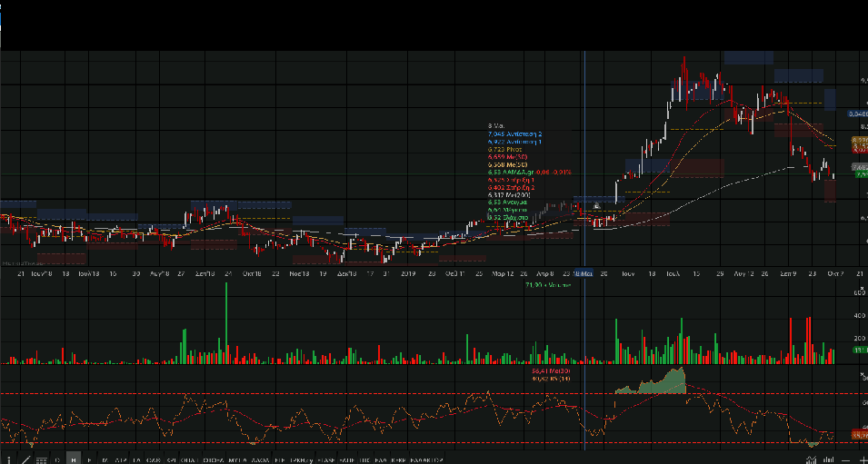Click the red Me(30) tooltip line
Image resolution: width=868 pixels, height=464 pixels.
[508, 157]
